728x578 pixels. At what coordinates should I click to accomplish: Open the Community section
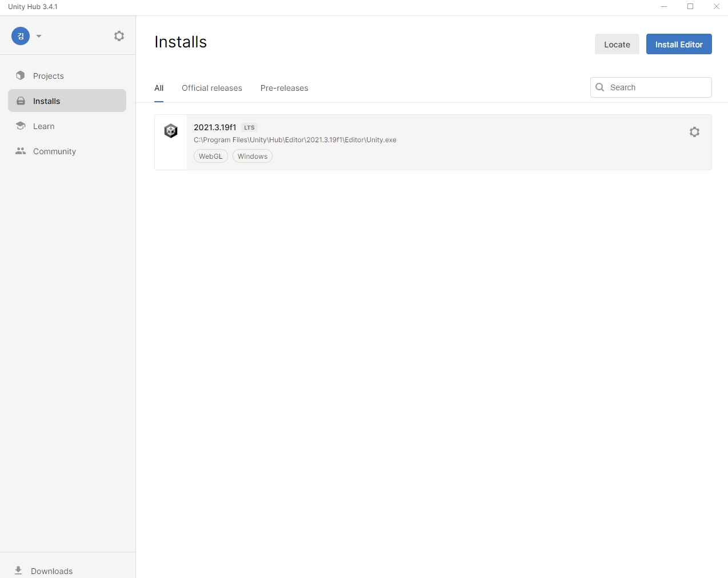[67, 151]
